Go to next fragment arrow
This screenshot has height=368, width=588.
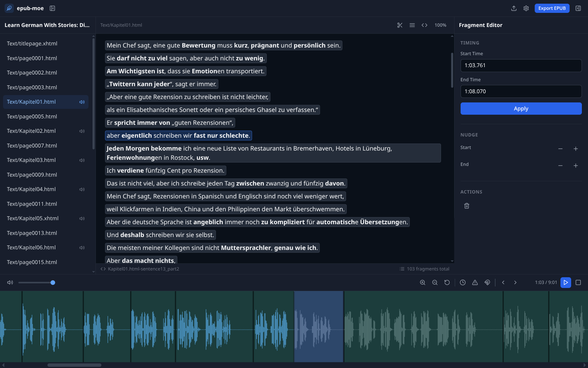[515, 282]
